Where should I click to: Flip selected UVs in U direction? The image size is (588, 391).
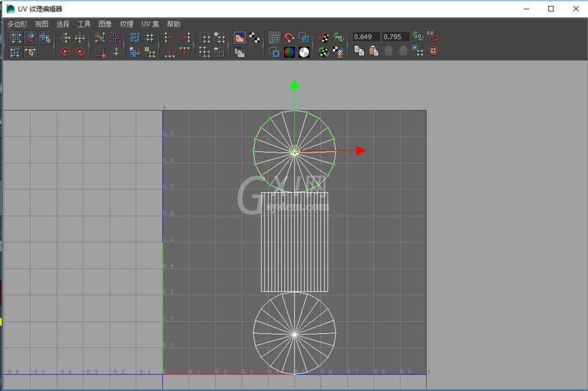coord(65,38)
